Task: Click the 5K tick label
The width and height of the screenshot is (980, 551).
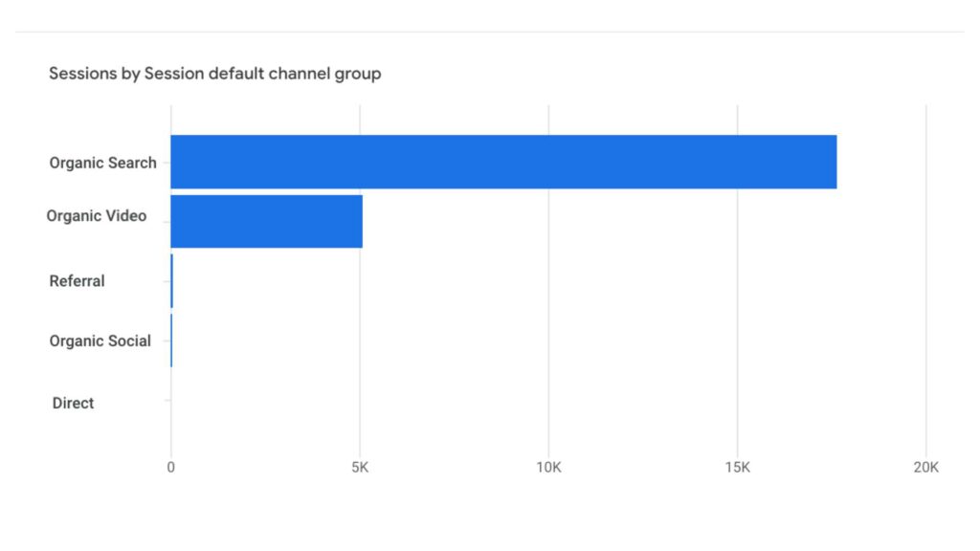Action: click(x=360, y=467)
